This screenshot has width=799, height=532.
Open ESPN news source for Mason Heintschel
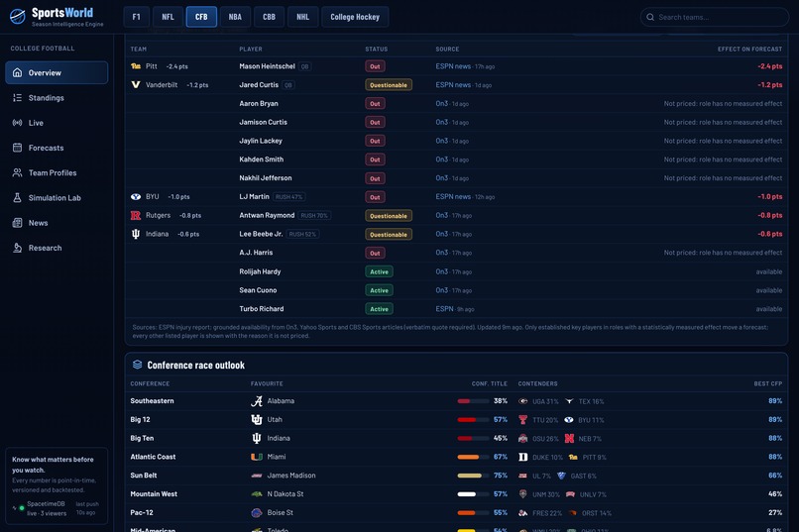453,66
